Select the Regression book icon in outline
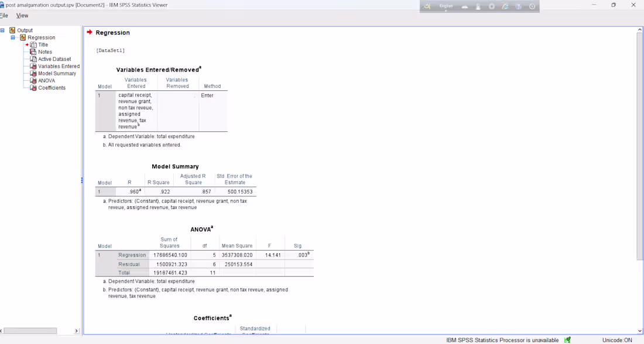This screenshot has height=344, width=644. (23, 38)
